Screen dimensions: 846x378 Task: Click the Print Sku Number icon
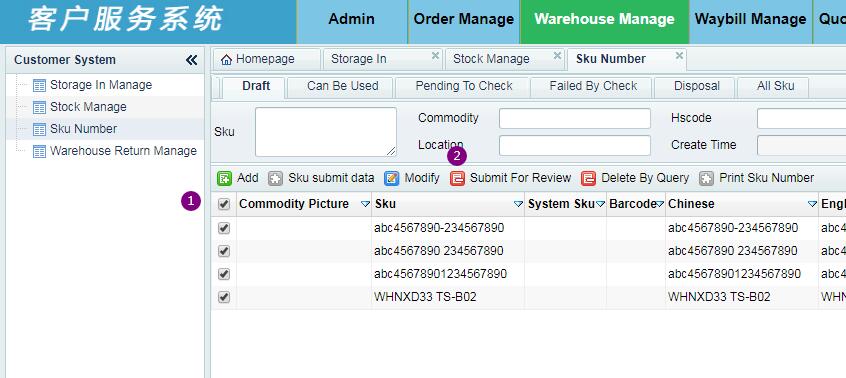pos(707,178)
